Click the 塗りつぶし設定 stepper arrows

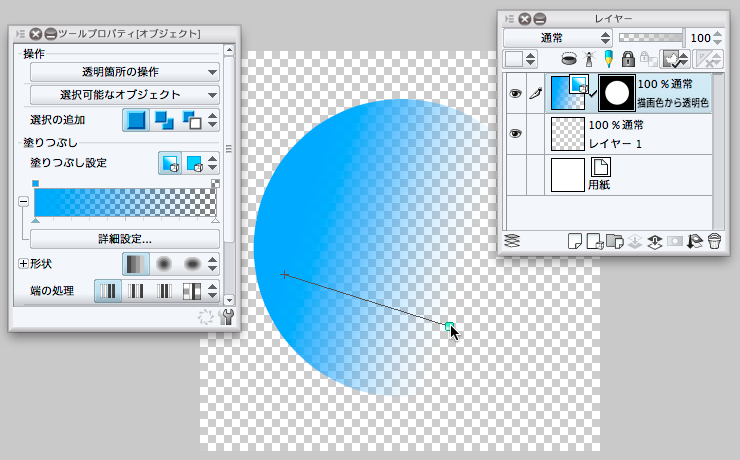tap(212, 163)
